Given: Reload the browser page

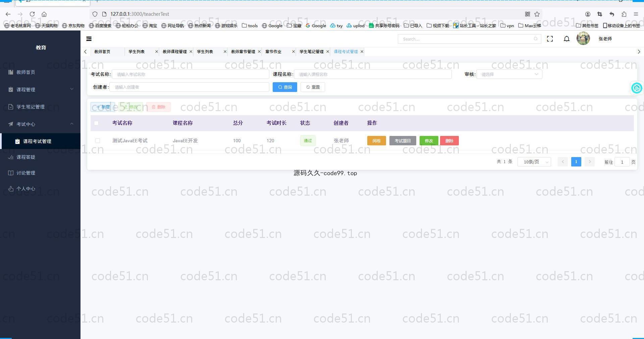Looking at the screenshot, I should point(32,14).
